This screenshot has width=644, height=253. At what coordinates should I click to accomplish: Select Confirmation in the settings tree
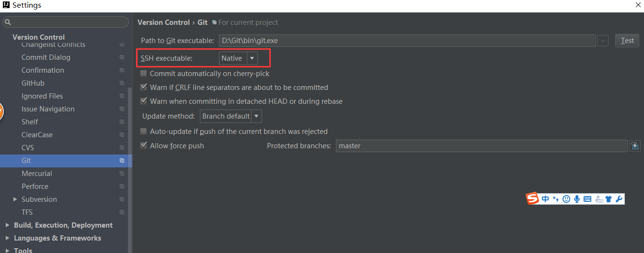[43, 70]
